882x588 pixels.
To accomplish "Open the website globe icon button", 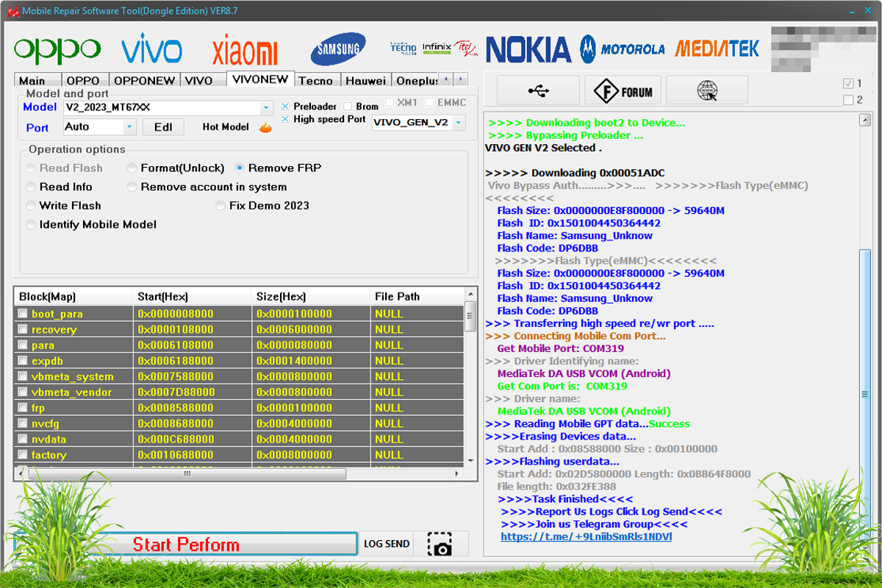I will pyautogui.click(x=707, y=90).
